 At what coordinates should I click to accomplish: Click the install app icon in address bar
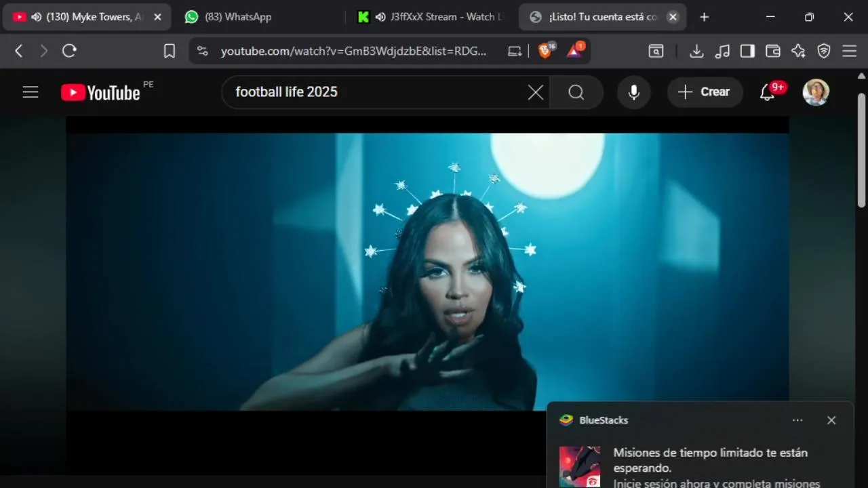pos(515,51)
